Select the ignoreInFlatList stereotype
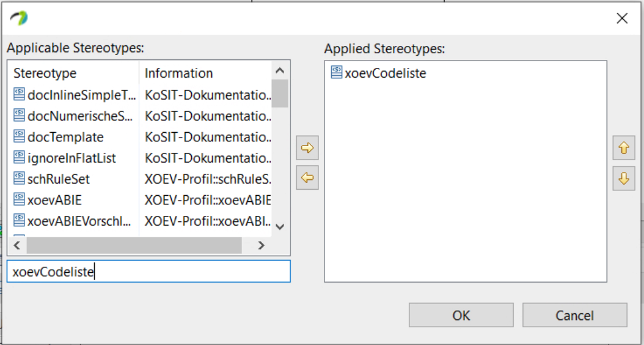Screen dimensions: 644x345 [140, 158]
